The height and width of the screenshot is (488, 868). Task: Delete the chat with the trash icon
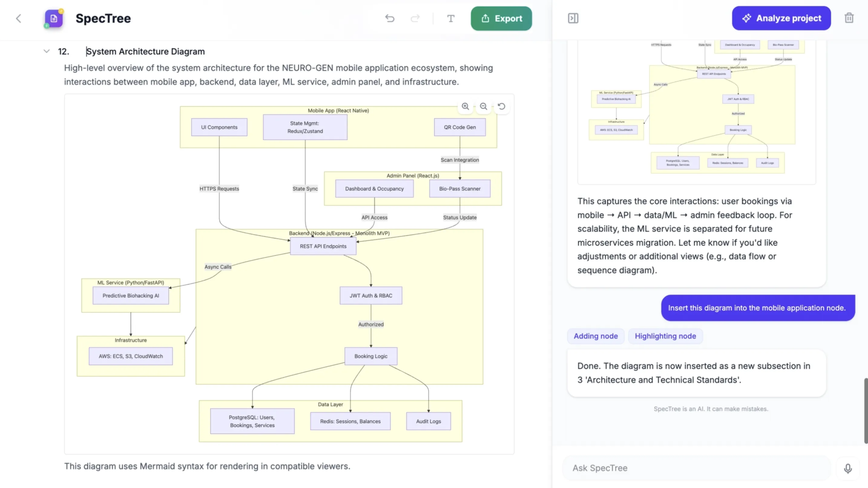(849, 18)
